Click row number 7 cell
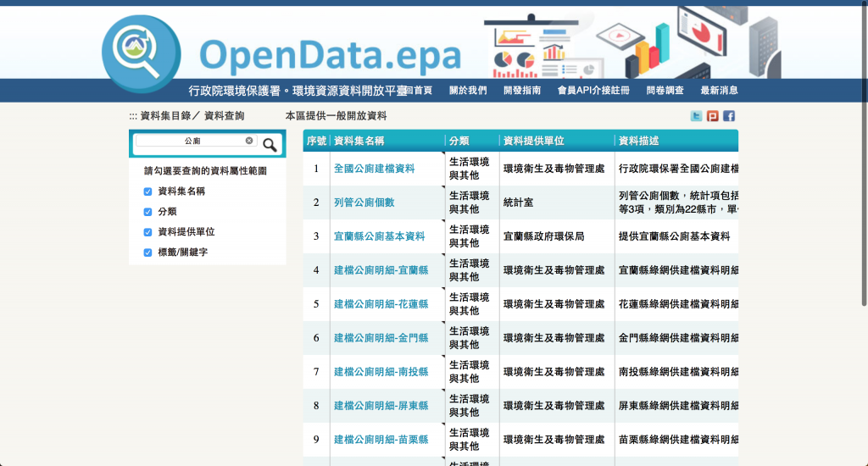The height and width of the screenshot is (466, 868). coord(316,371)
